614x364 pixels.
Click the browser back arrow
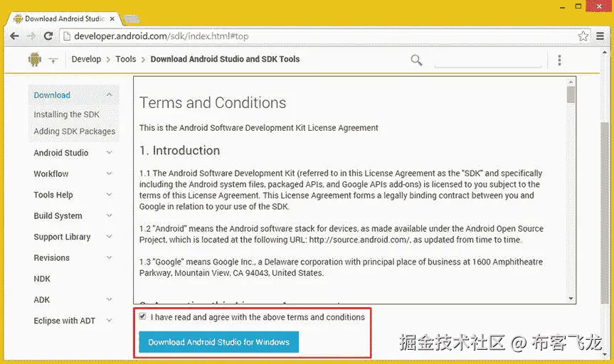[14, 36]
